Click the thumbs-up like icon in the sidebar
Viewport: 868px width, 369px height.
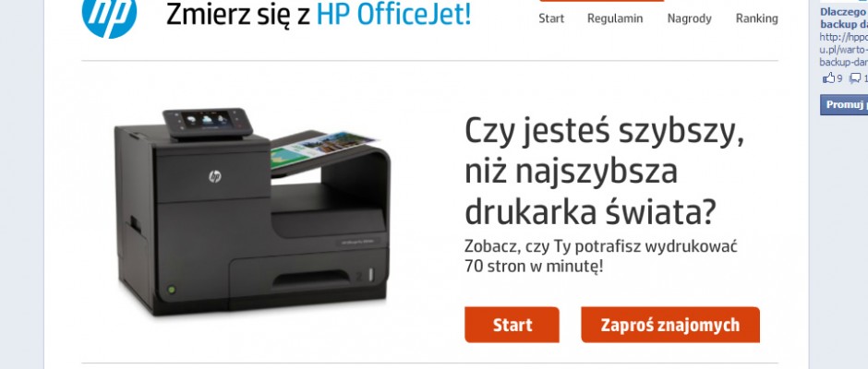click(828, 78)
